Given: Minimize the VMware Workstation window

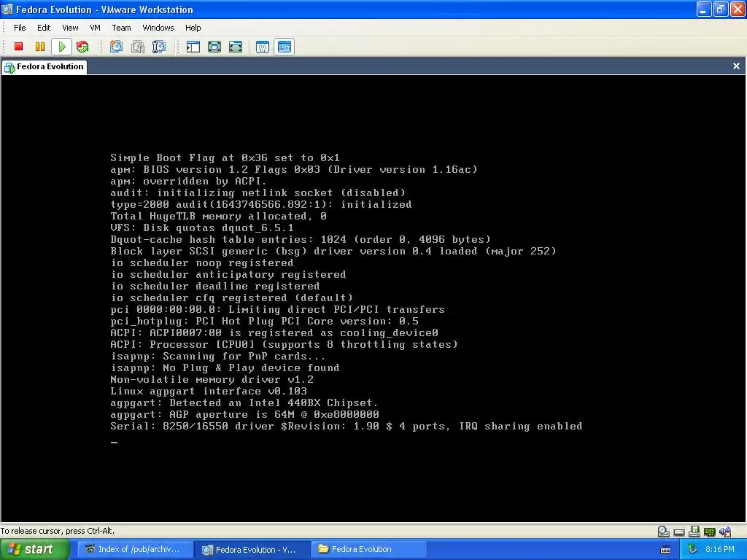Looking at the screenshot, I should coord(704,9).
